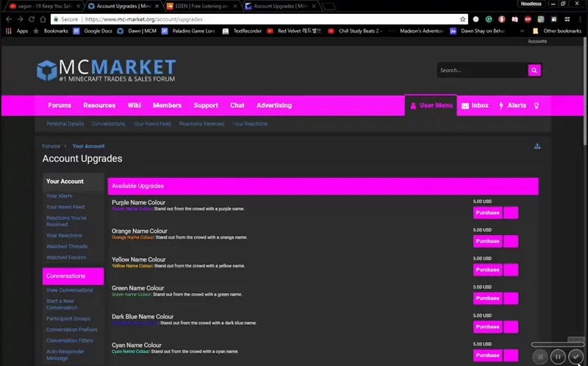Click the magnifier search button
The image size is (588, 366).
[534, 70]
